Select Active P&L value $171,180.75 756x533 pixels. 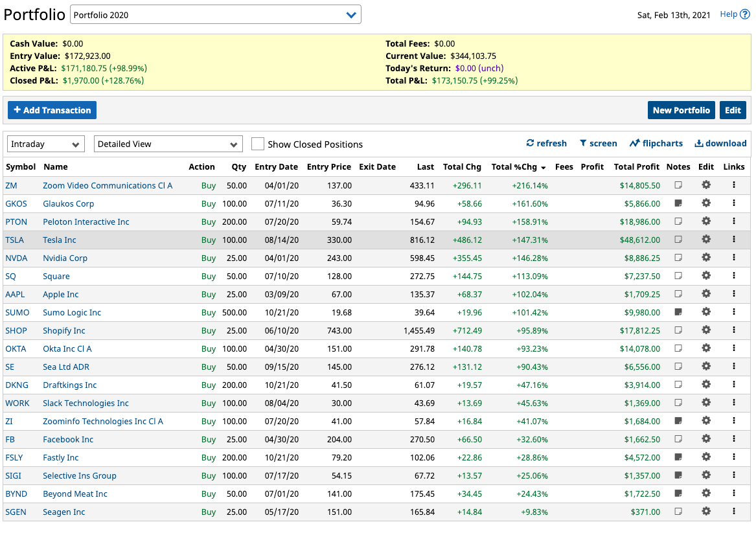tap(84, 69)
